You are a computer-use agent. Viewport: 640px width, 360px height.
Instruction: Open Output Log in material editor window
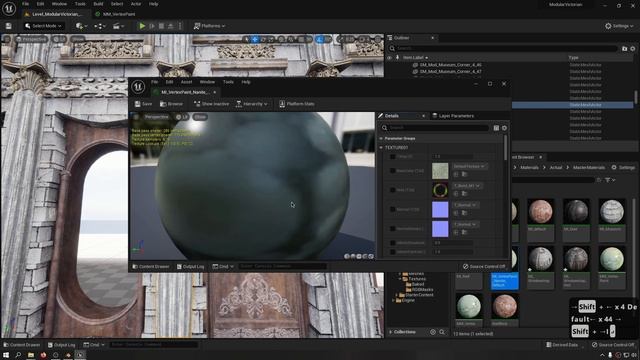tap(190, 267)
